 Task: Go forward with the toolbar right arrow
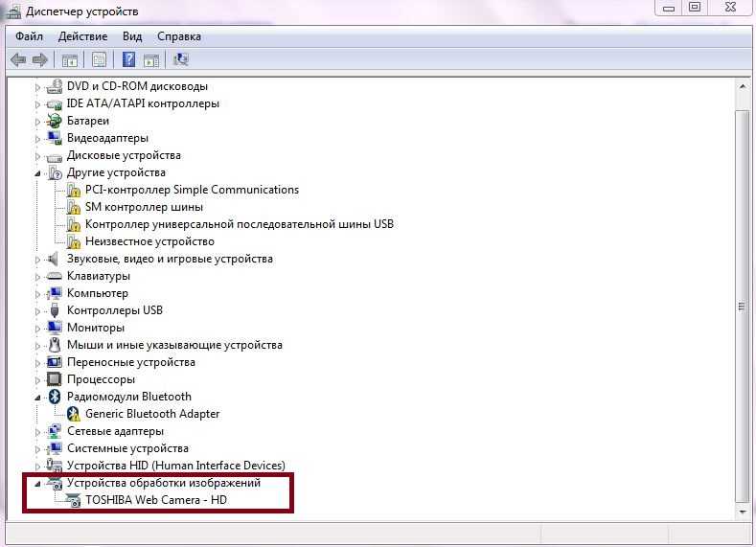[x=39, y=60]
